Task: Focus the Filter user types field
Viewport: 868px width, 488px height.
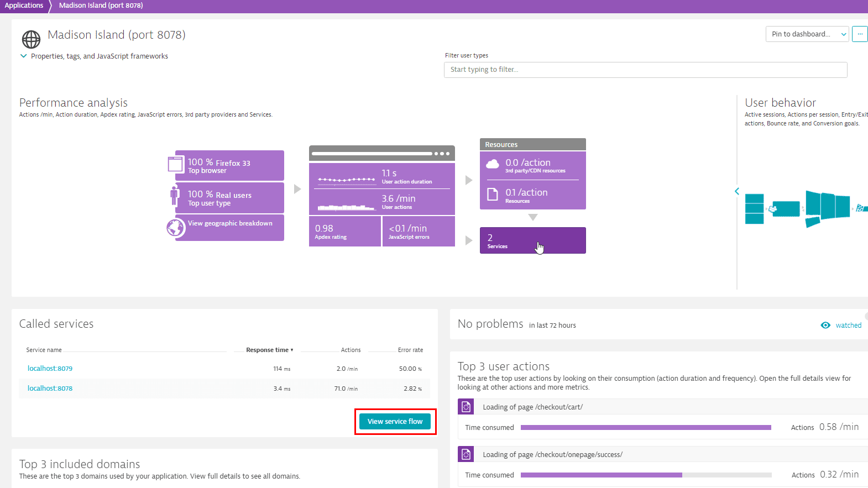Action: coord(645,70)
